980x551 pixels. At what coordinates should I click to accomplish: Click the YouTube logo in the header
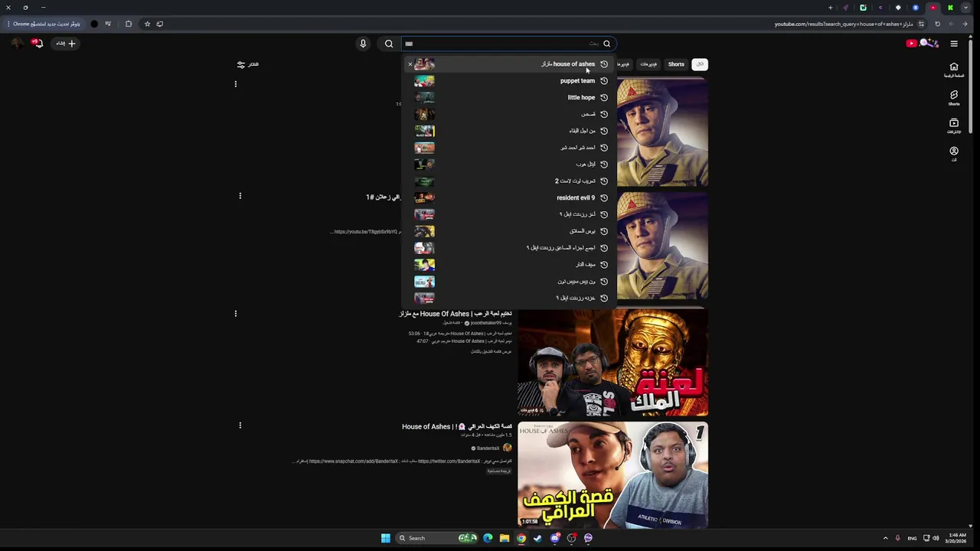923,44
